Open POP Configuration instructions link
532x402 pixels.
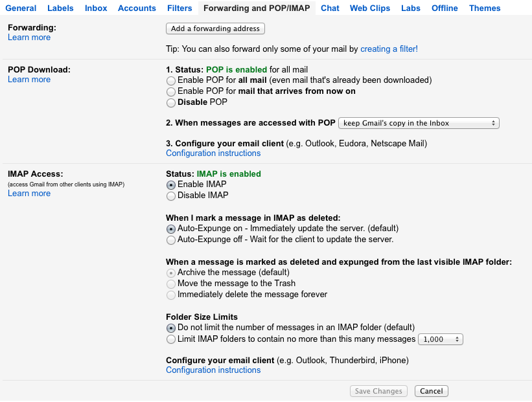tap(213, 153)
